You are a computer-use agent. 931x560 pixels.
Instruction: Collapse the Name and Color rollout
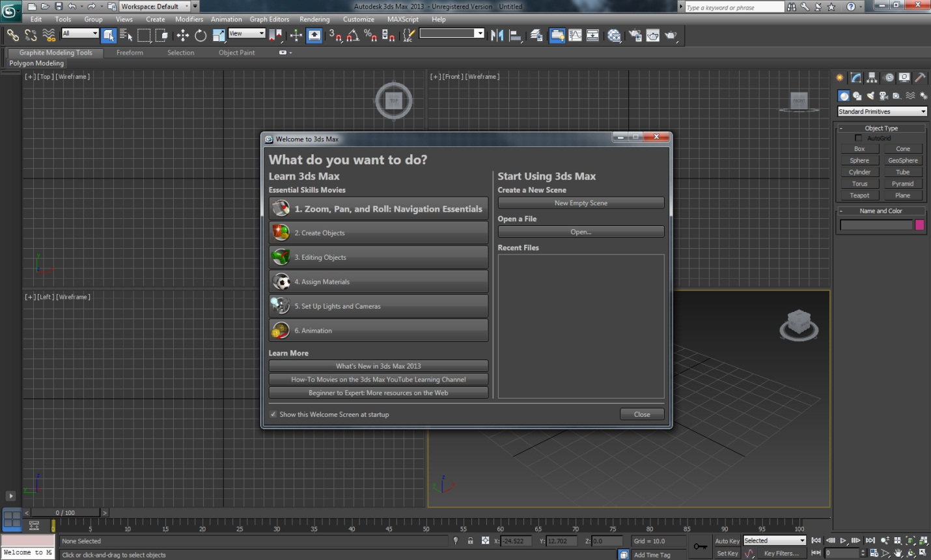[x=881, y=211]
